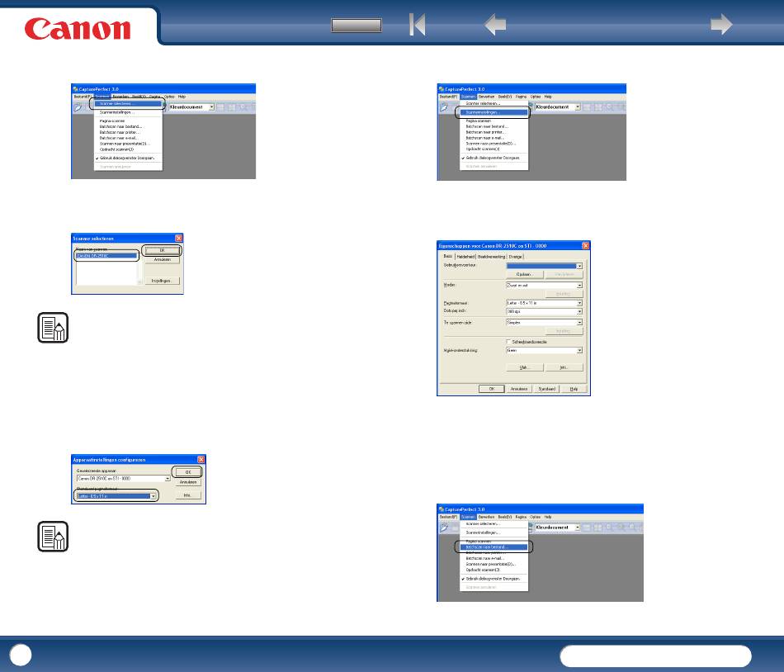The height and width of the screenshot is (672, 784).
Task: Click Annuleren in Scanner selecteren dialog
Action: tap(162, 259)
